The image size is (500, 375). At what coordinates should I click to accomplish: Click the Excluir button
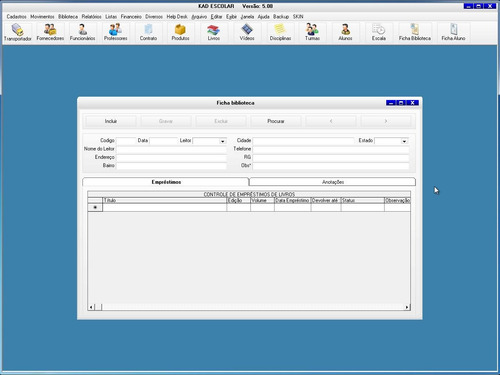(x=221, y=121)
